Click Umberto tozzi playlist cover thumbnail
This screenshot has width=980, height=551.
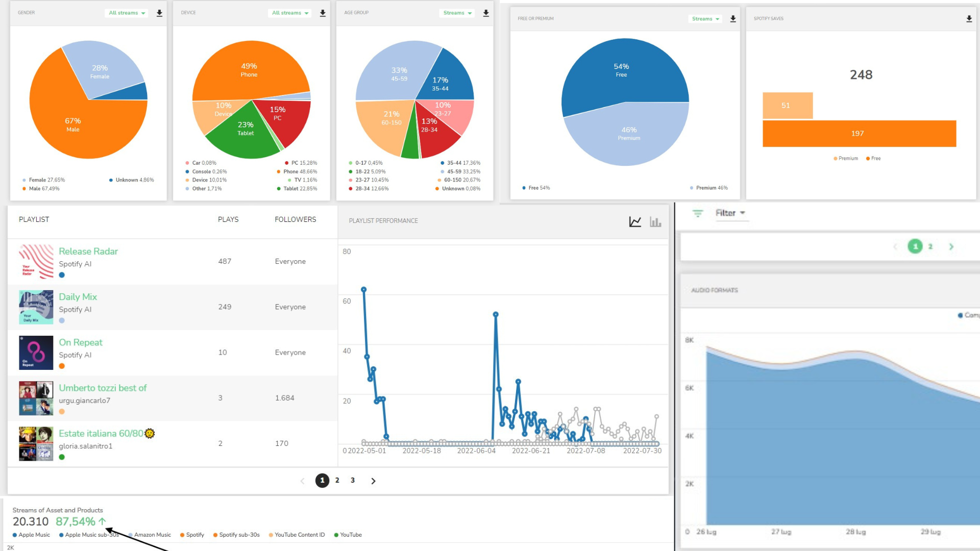(x=36, y=398)
